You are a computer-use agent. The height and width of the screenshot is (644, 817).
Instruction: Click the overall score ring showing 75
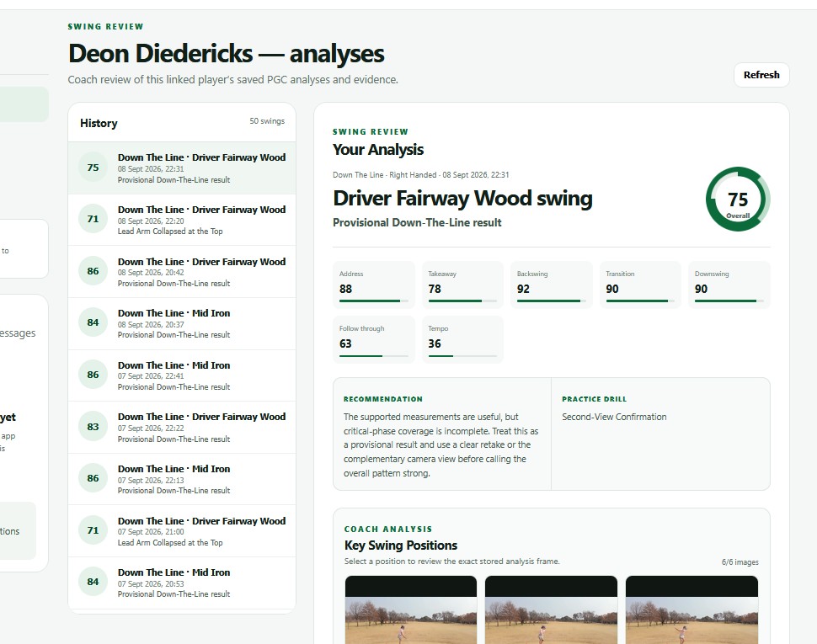738,200
